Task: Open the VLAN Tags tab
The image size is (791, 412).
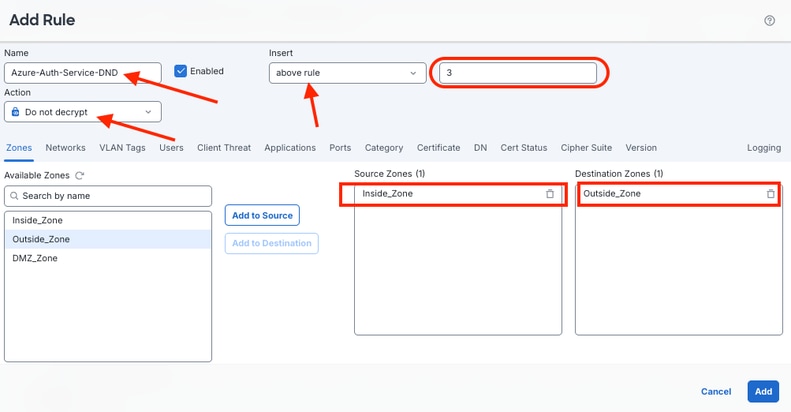Action: click(x=122, y=148)
